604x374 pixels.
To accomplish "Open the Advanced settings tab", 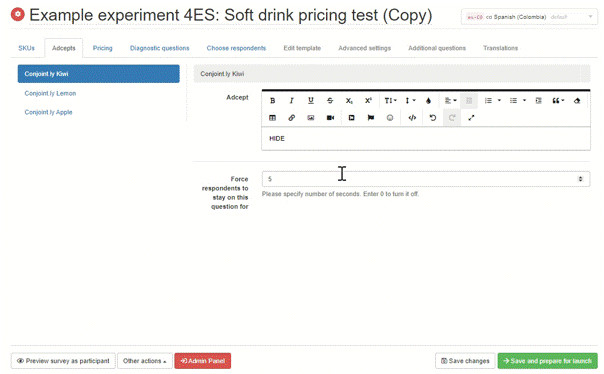I will (x=364, y=48).
